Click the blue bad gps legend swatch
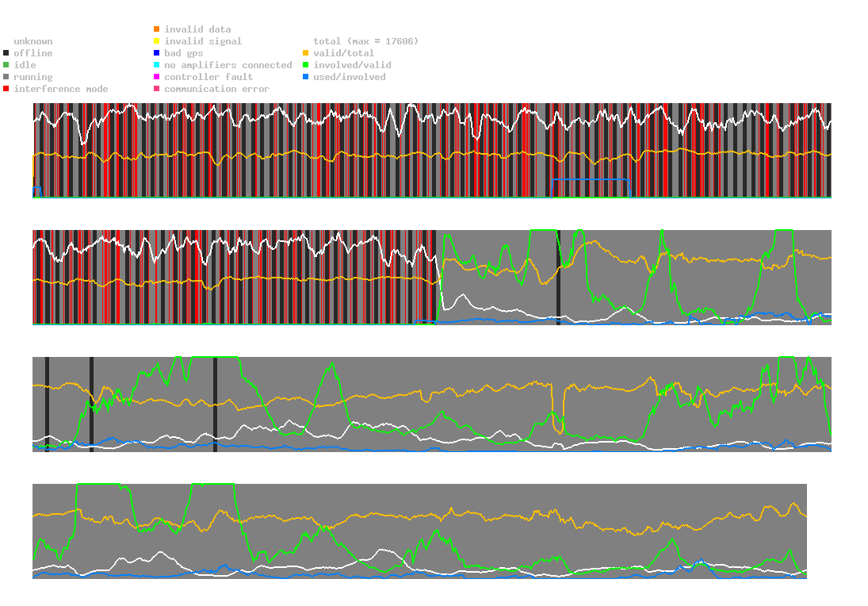 click(x=157, y=53)
